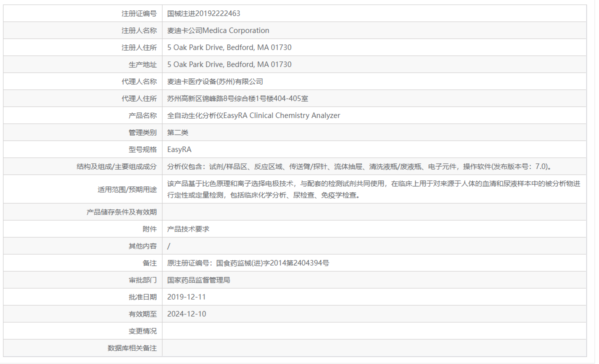Open the 产品技术要求 attachment
The image size is (599, 364).
[188, 229]
